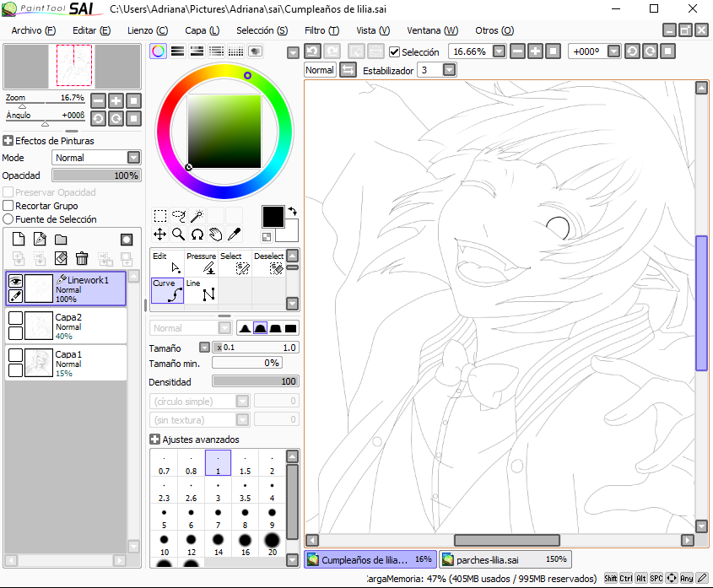This screenshot has width=713, height=588.
Task: Open the zoom percentage dropdown
Action: [x=499, y=51]
